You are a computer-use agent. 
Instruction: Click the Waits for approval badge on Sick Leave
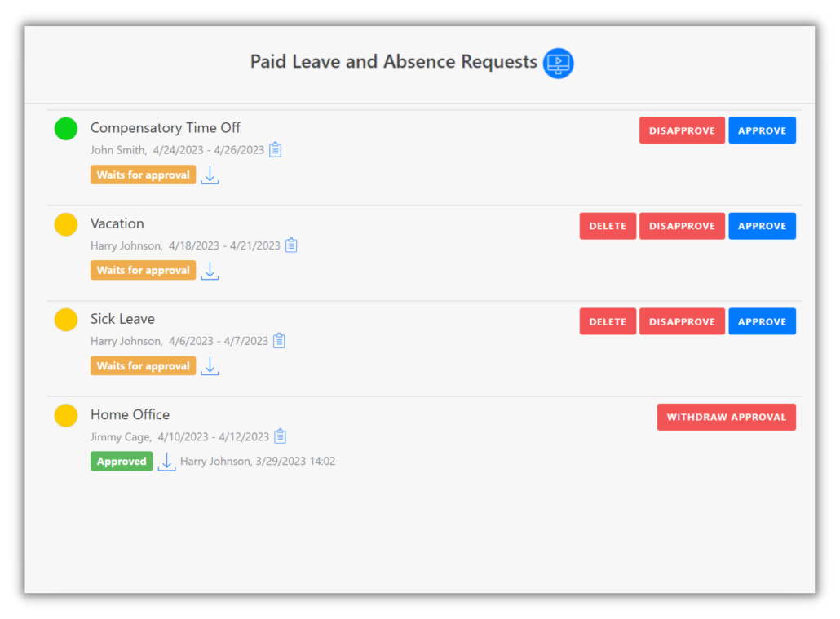143,365
